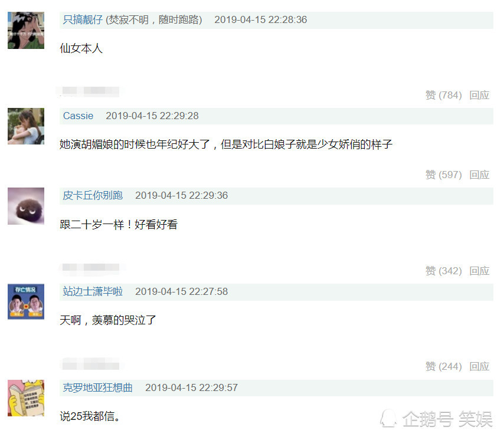Open the cartoon avatar of 克罗地亚狂想曲
The image size is (504, 437).
click(26, 398)
